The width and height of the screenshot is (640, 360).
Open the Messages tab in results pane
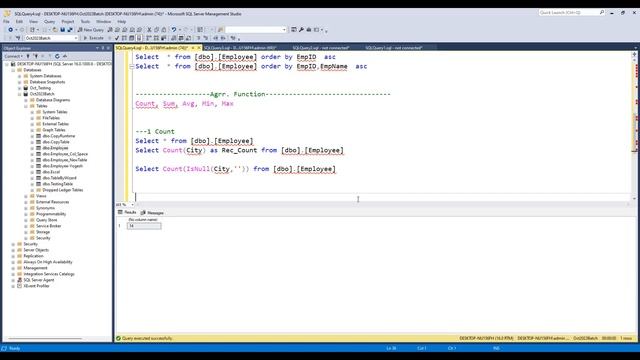152,213
